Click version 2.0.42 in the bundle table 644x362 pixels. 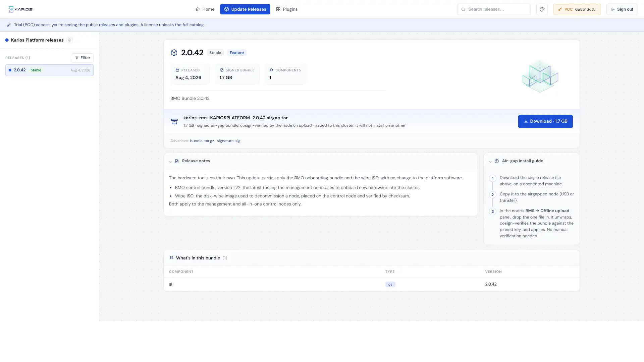[491, 284]
